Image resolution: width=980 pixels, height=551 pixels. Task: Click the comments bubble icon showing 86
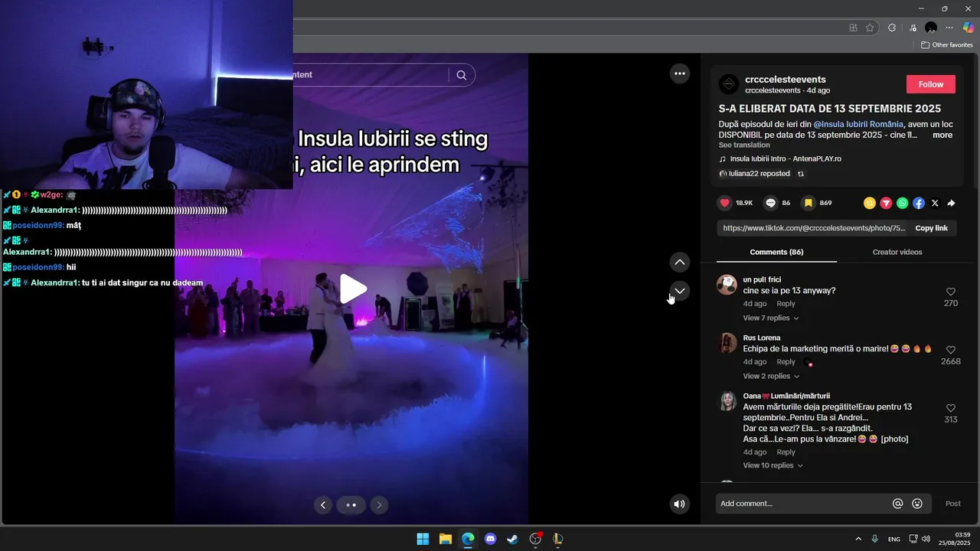click(771, 203)
